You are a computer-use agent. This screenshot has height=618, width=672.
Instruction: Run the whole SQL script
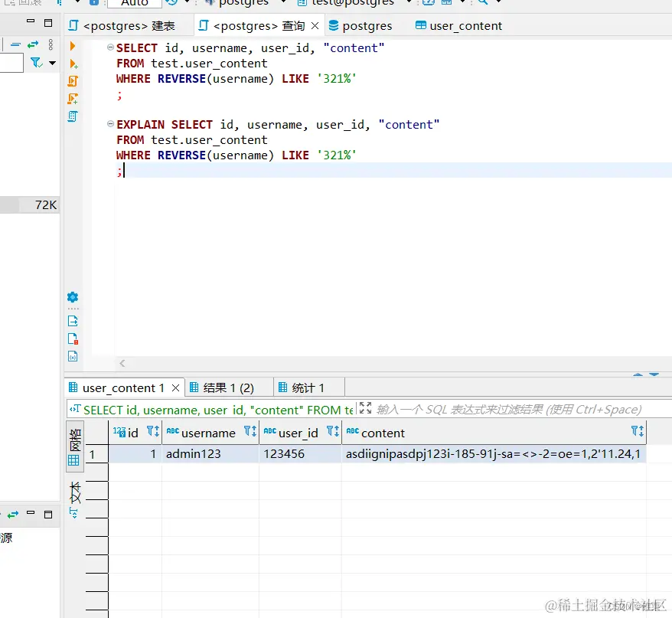(x=73, y=81)
